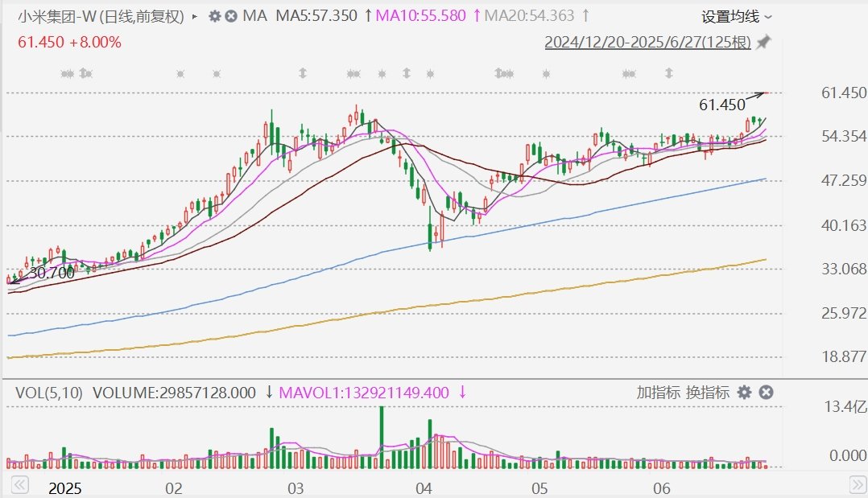Click the 换指标 button
The width and height of the screenshot is (868, 498).
[x=708, y=393]
